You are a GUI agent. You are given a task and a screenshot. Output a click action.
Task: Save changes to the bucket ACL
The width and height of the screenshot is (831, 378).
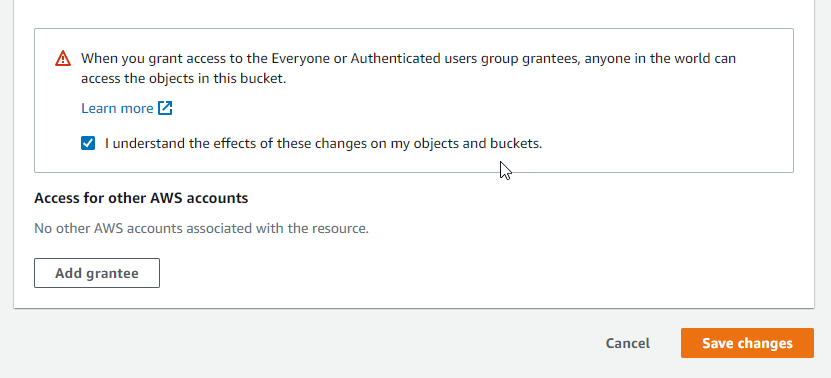tap(747, 343)
